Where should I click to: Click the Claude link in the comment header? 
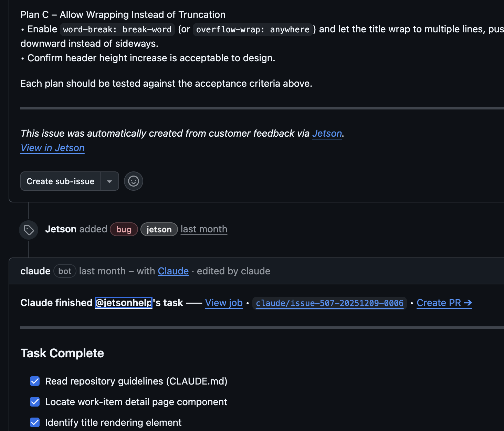tap(173, 271)
